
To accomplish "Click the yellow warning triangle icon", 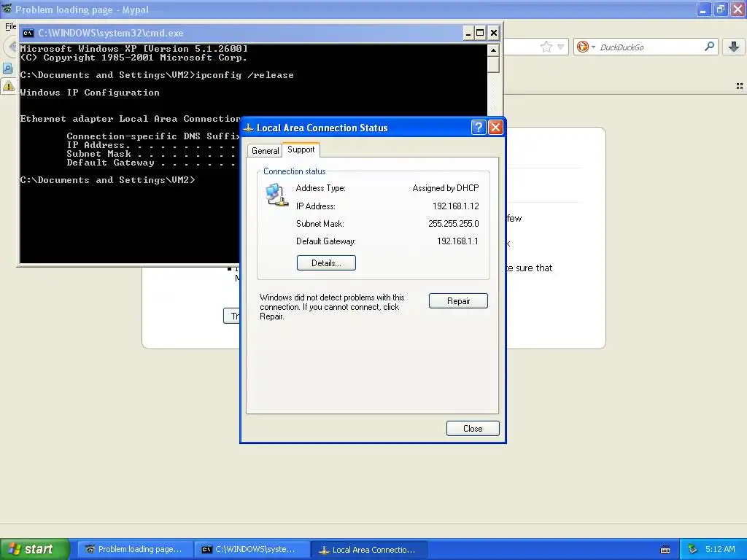I will (9, 86).
